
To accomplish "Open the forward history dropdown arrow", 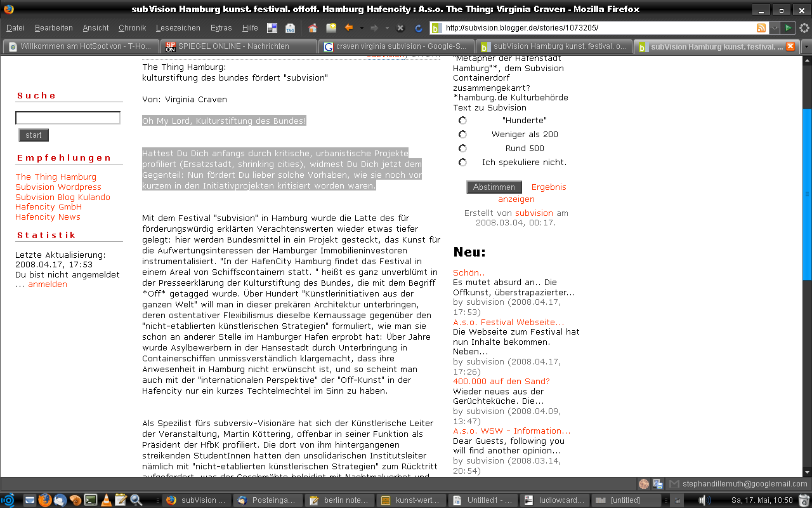I will tap(387, 28).
